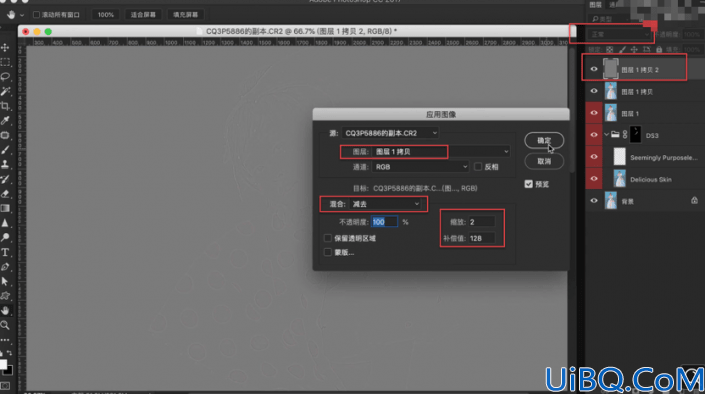Screen dimensions: 705x394
Task: Select the Zoom tool
Action: click(x=5, y=325)
